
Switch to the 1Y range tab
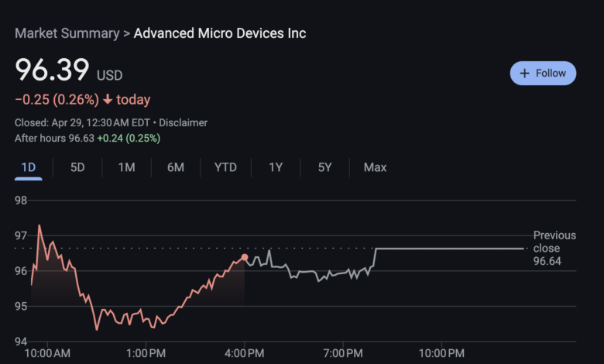click(x=276, y=167)
